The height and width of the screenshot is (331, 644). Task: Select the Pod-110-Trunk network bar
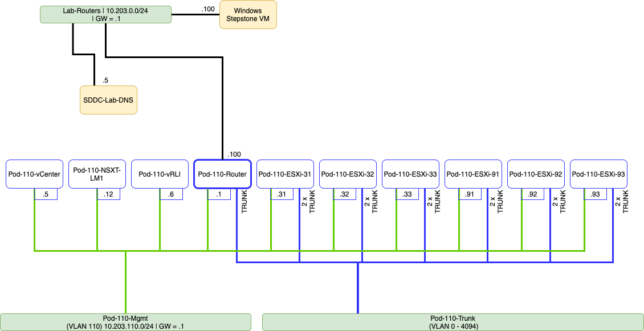(453, 322)
